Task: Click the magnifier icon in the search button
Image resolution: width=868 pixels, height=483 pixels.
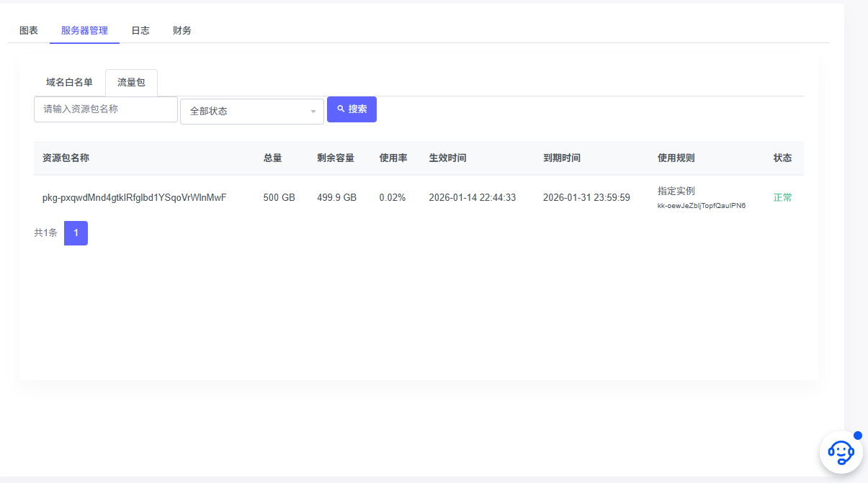Action: (x=341, y=109)
